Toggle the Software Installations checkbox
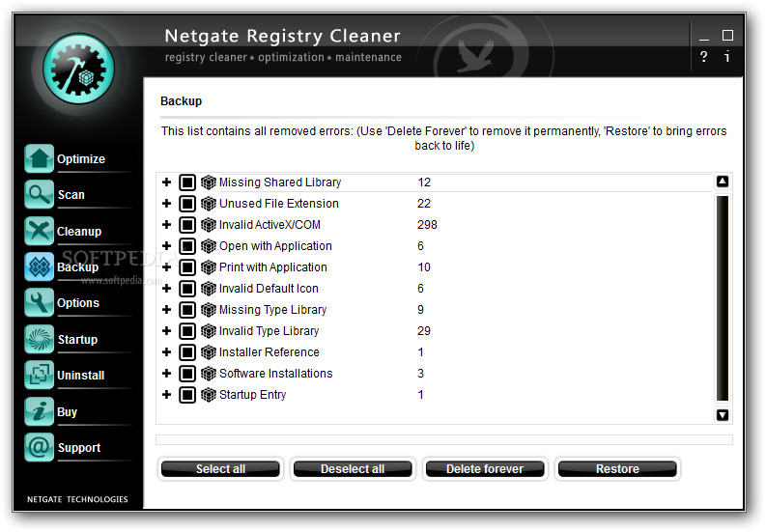The height and width of the screenshot is (532, 766). click(x=187, y=374)
